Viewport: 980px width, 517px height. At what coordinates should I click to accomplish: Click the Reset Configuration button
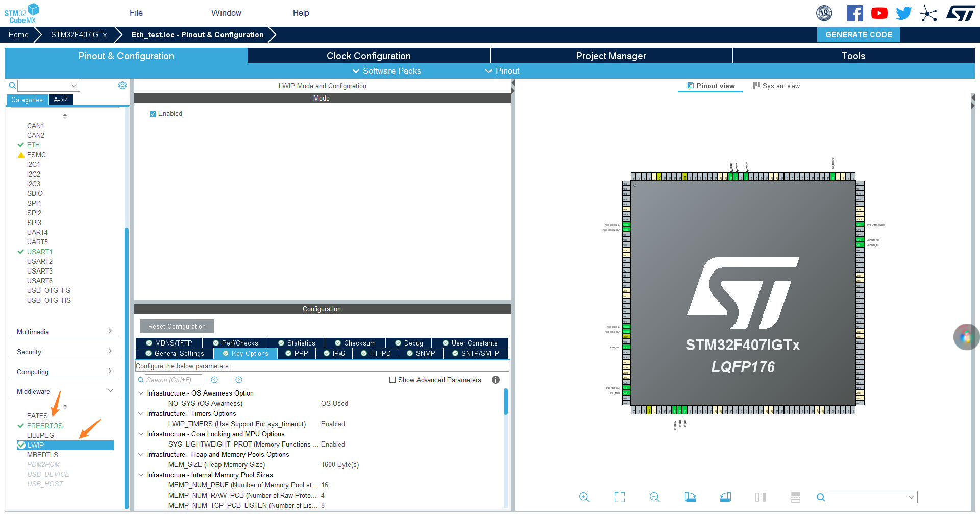177,326
